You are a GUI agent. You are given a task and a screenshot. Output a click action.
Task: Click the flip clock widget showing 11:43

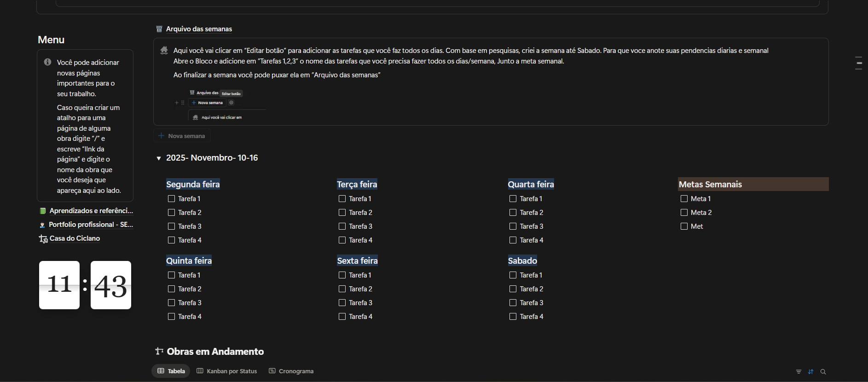[x=85, y=285]
